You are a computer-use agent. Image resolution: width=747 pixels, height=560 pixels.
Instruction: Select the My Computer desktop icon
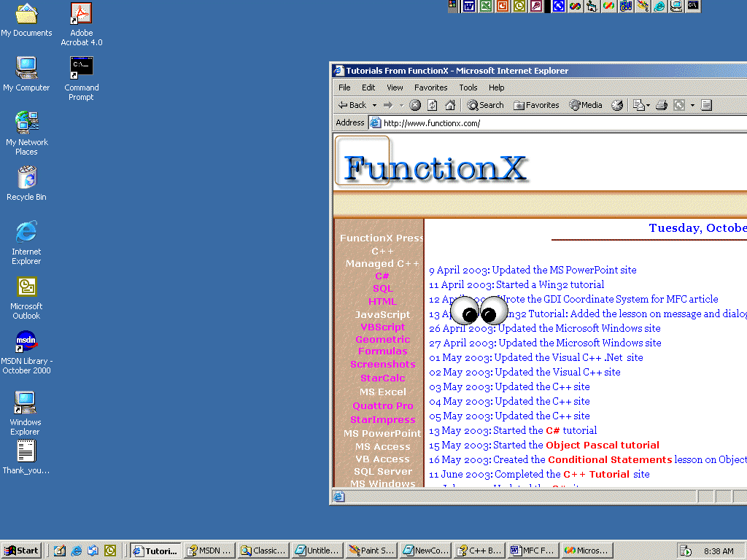click(26, 74)
